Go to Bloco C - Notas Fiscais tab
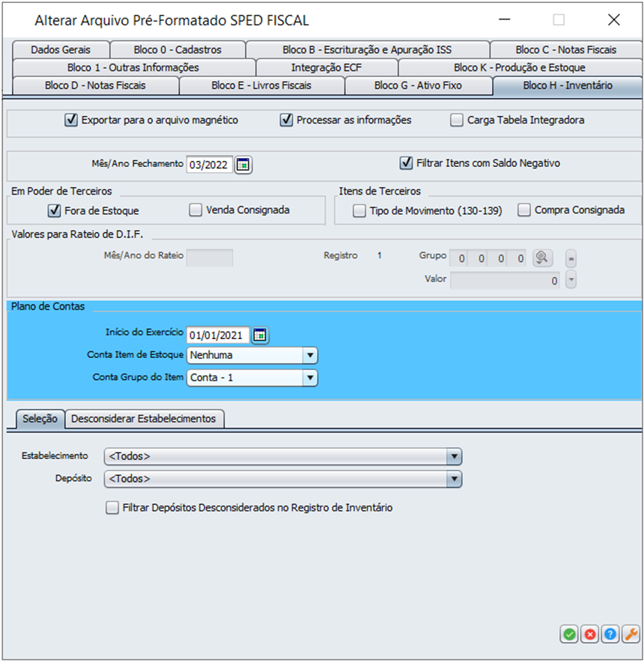 [566, 50]
